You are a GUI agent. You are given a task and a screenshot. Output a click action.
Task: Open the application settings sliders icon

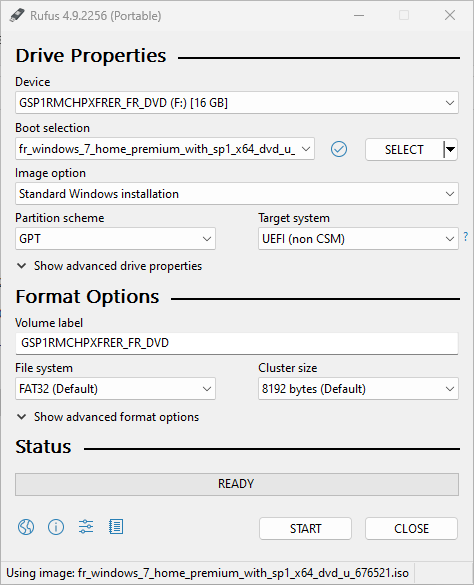[x=86, y=527]
